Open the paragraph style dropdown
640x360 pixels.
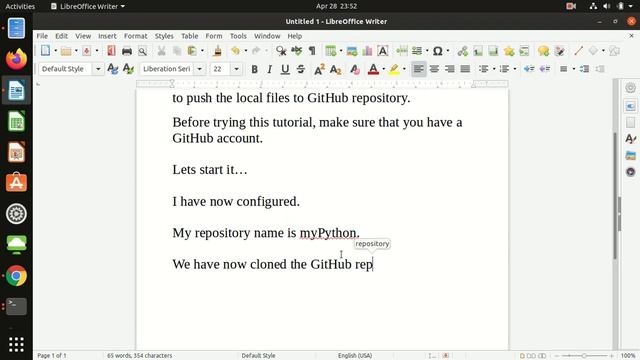click(x=98, y=69)
